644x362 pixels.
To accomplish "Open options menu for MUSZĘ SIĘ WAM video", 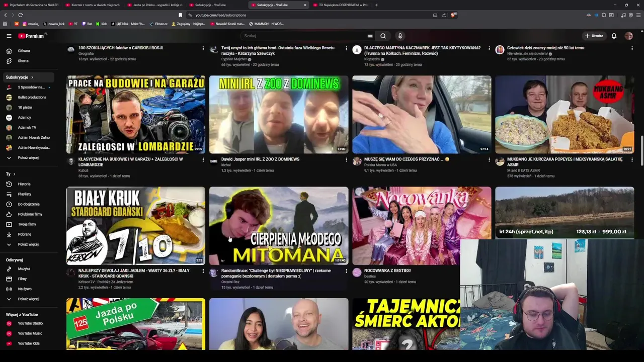I will pyautogui.click(x=489, y=160).
